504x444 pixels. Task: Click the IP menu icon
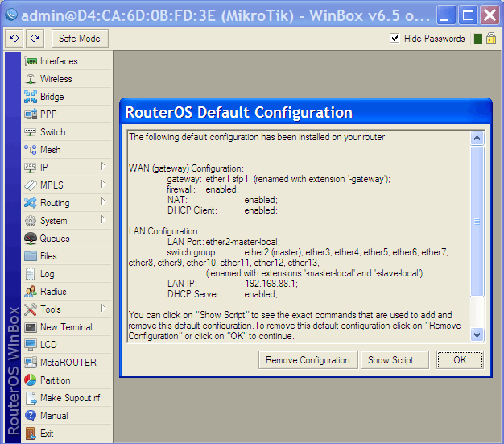click(x=31, y=168)
